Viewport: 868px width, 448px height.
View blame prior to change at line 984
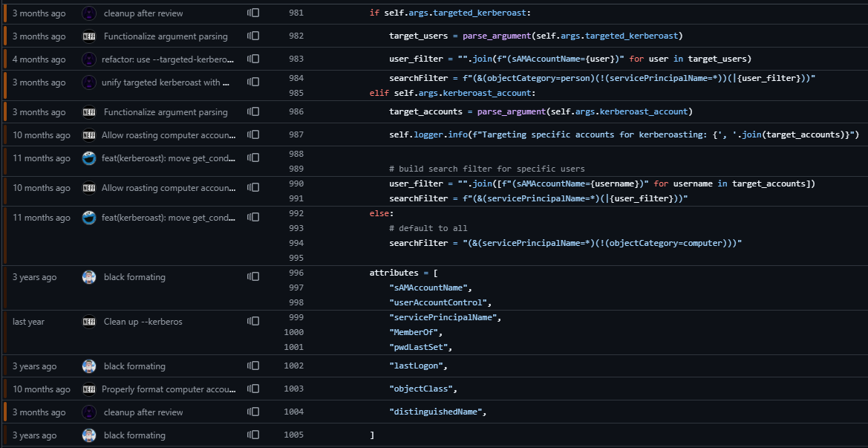[x=253, y=82]
